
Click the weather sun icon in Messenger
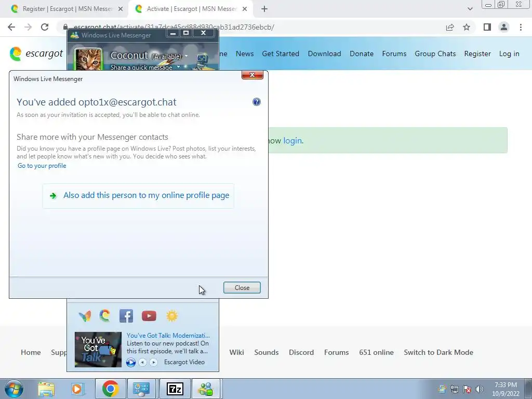tap(171, 315)
